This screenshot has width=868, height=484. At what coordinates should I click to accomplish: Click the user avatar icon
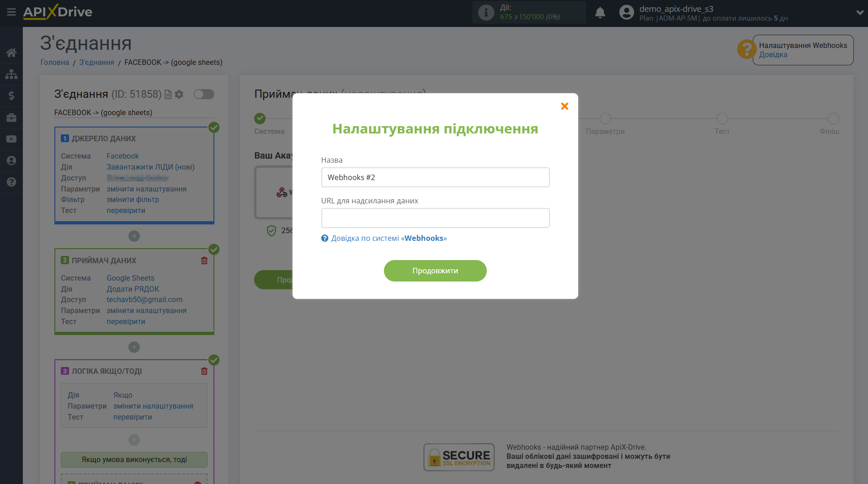coord(626,12)
